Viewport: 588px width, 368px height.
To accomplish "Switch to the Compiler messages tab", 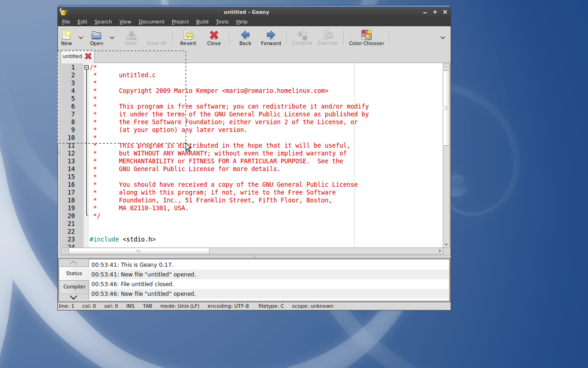I will (74, 287).
